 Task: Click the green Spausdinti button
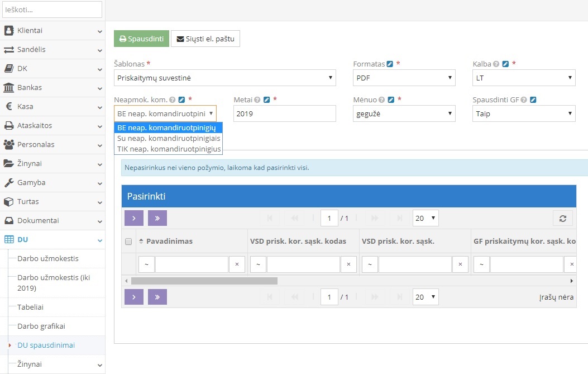coord(141,39)
